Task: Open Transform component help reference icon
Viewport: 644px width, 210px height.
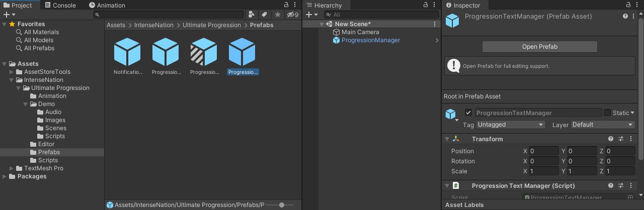Action: (611, 139)
